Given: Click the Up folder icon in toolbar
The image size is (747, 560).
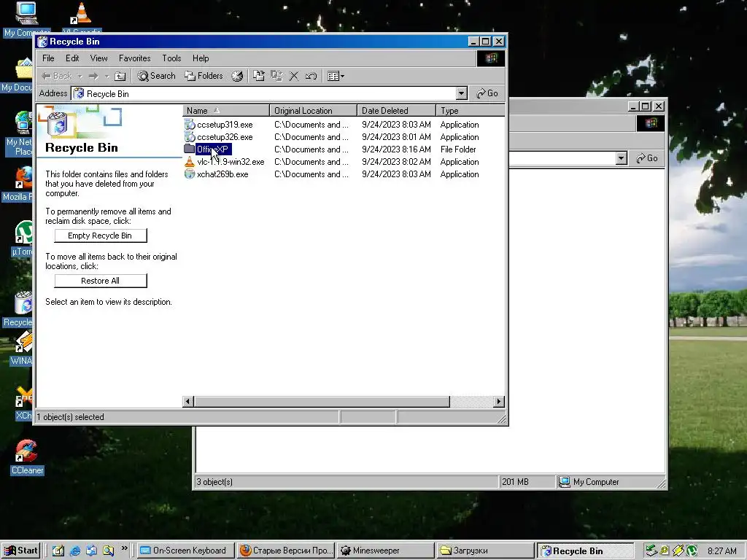Looking at the screenshot, I should [120, 76].
